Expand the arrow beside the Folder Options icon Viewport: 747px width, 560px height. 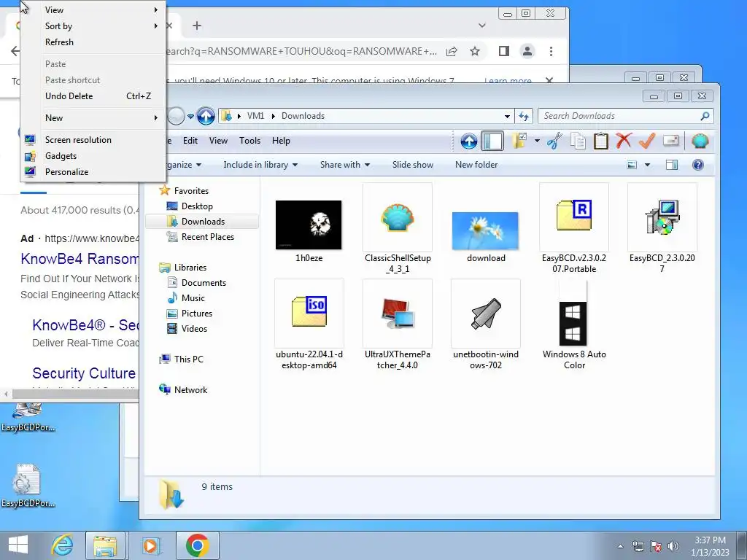pos(537,141)
